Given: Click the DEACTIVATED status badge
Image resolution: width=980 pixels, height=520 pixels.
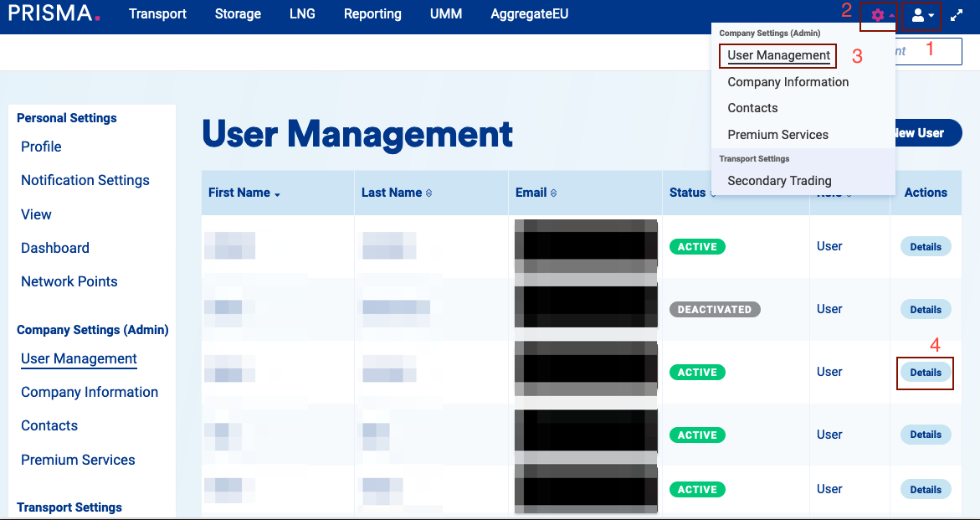Looking at the screenshot, I should [714, 310].
